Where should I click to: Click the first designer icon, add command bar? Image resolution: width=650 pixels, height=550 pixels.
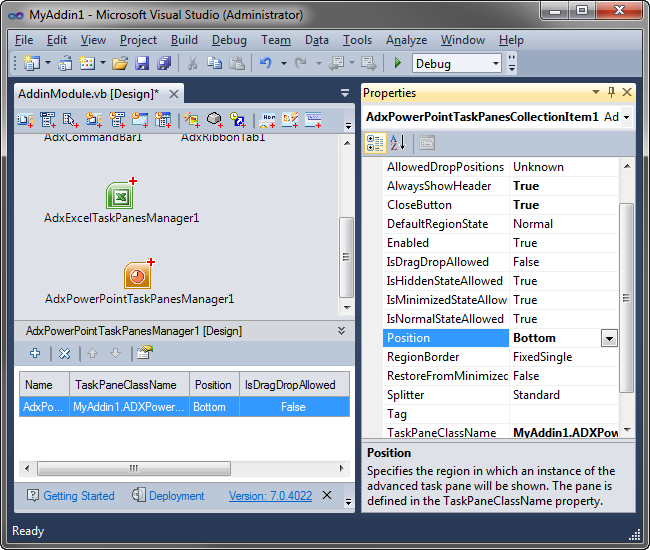click(25, 120)
